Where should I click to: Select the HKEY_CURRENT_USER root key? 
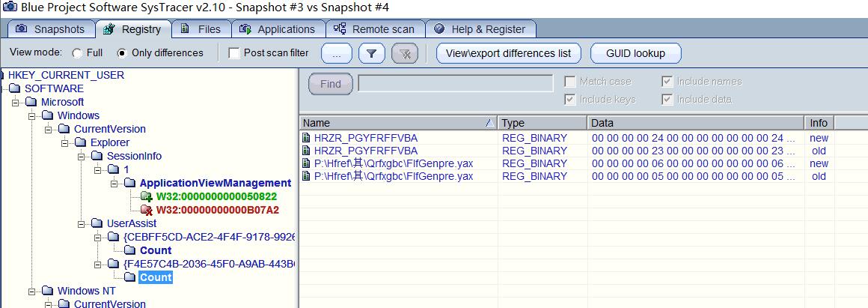tap(66, 75)
